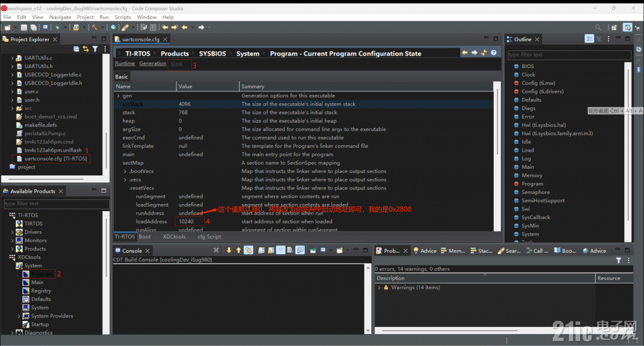Click the TI-RTOS breadcrumb link
This screenshot has height=346, width=644.
(x=138, y=54)
